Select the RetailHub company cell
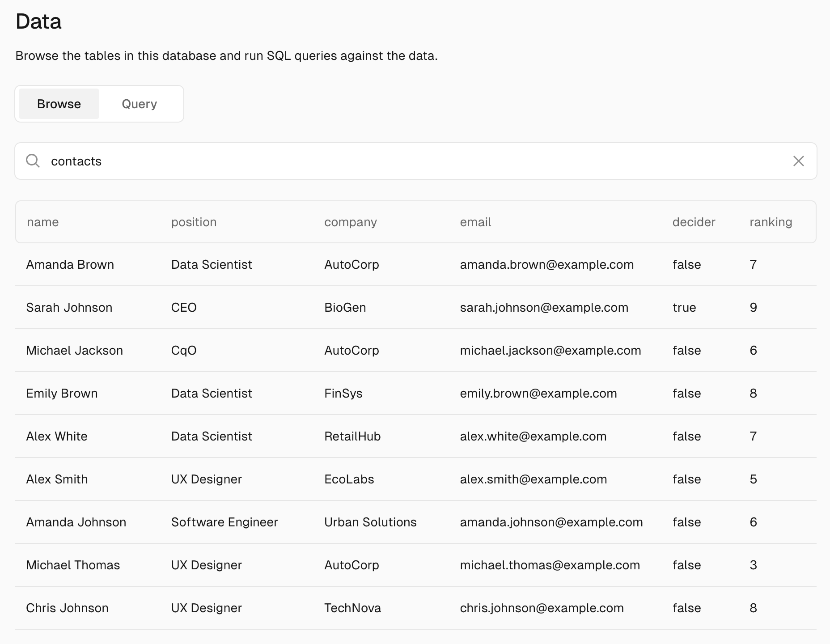 (x=352, y=436)
